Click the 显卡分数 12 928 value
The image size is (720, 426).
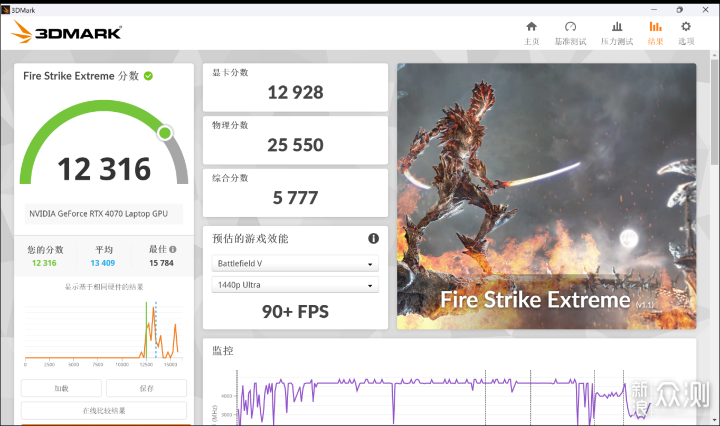[x=295, y=93]
